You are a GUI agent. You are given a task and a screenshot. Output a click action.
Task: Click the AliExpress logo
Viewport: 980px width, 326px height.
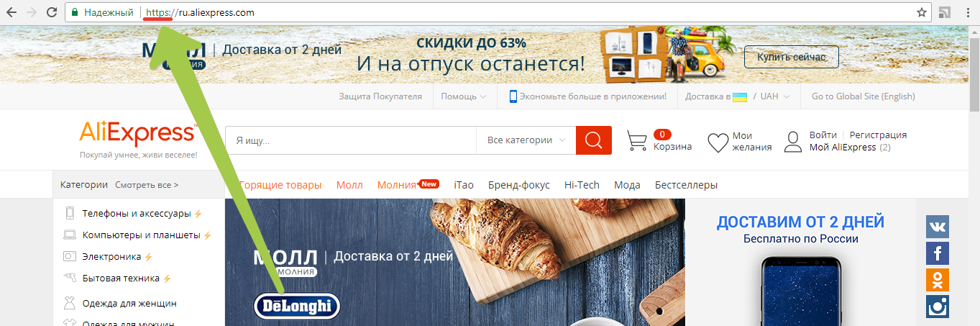tap(138, 135)
